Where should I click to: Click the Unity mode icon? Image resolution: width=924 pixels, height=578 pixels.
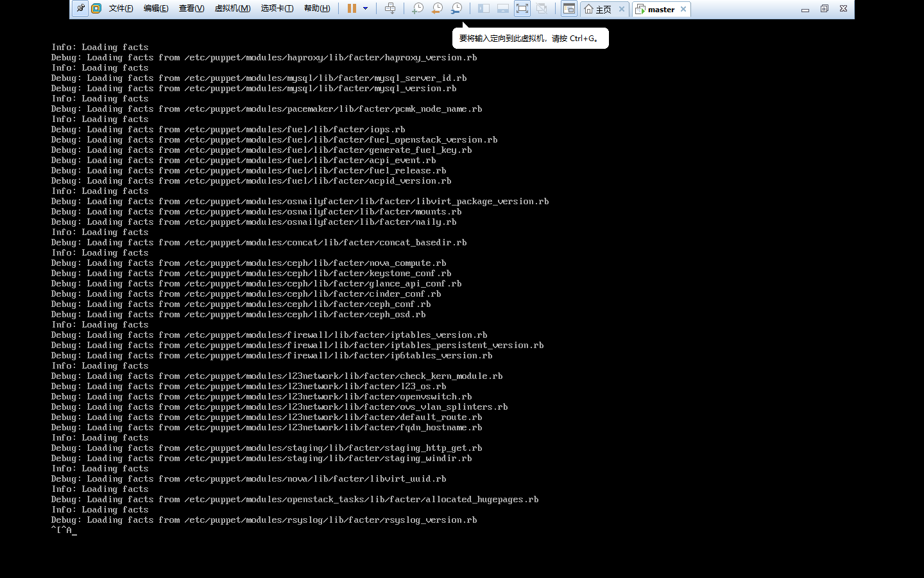542,8
